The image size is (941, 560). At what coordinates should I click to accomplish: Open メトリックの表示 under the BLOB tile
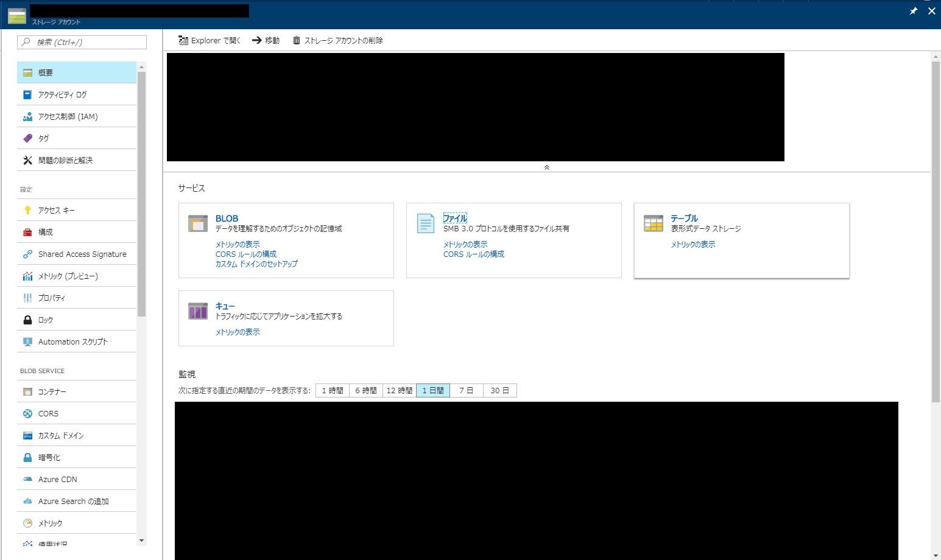(x=237, y=243)
